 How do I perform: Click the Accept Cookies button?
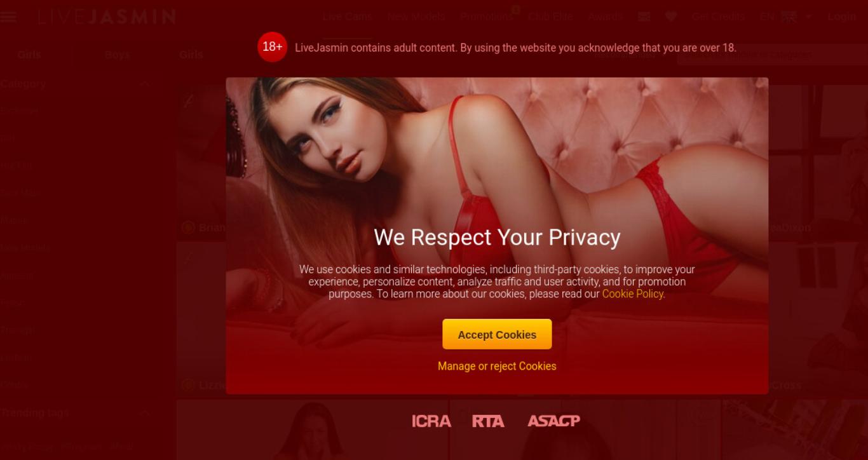tap(497, 334)
